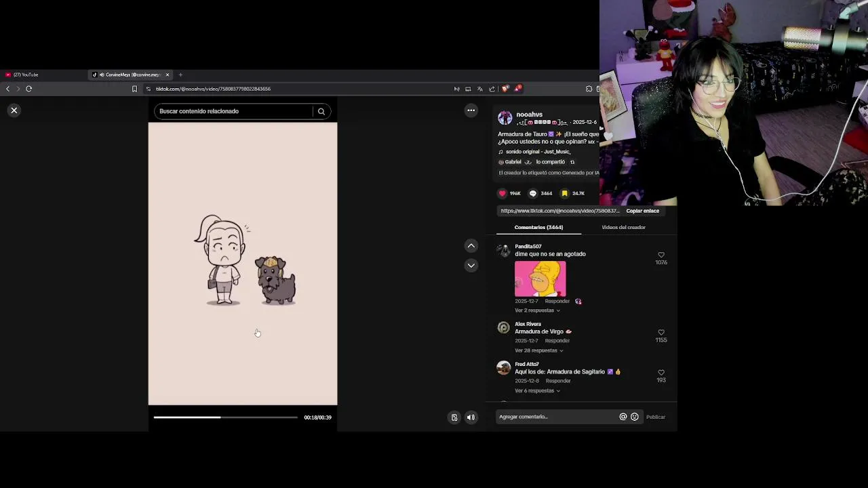Toggle the auto-scroll icon beside volume
Screen dimensions: 868x488
click(x=454, y=418)
